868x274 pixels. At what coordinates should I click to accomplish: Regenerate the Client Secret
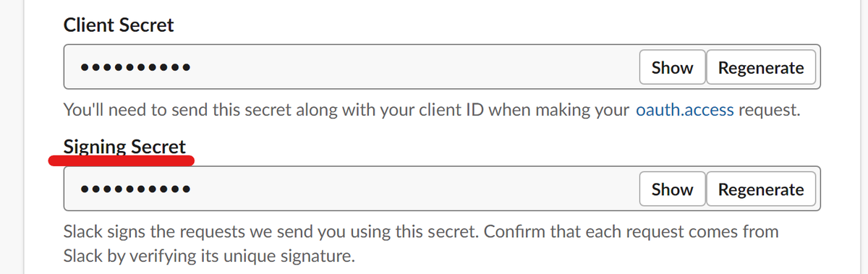pos(761,68)
